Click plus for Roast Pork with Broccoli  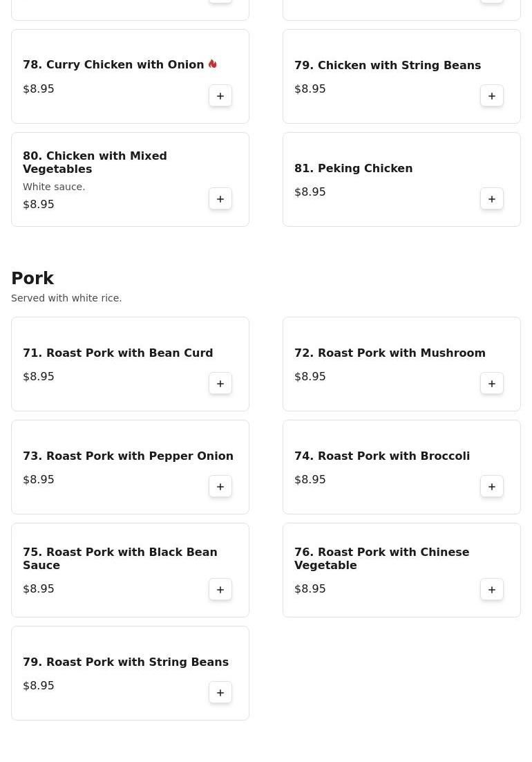pos(492,487)
